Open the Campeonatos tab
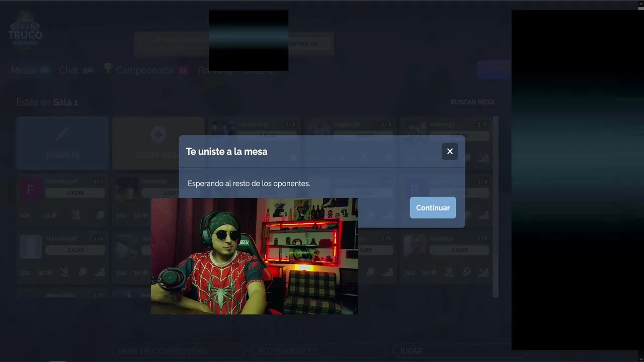This screenshot has height=362, width=644. pos(152,70)
